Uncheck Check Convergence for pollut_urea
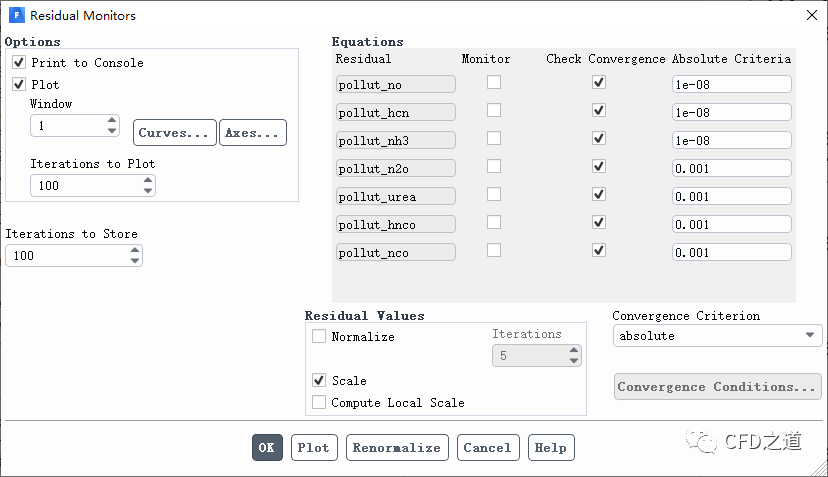The height and width of the screenshot is (477, 828). point(598,195)
